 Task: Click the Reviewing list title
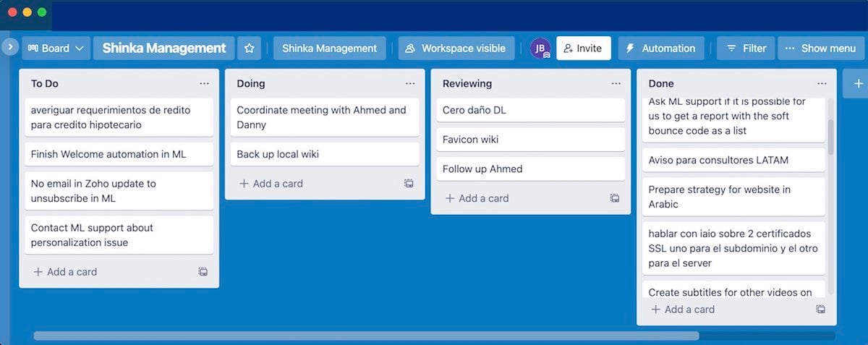pos(467,84)
